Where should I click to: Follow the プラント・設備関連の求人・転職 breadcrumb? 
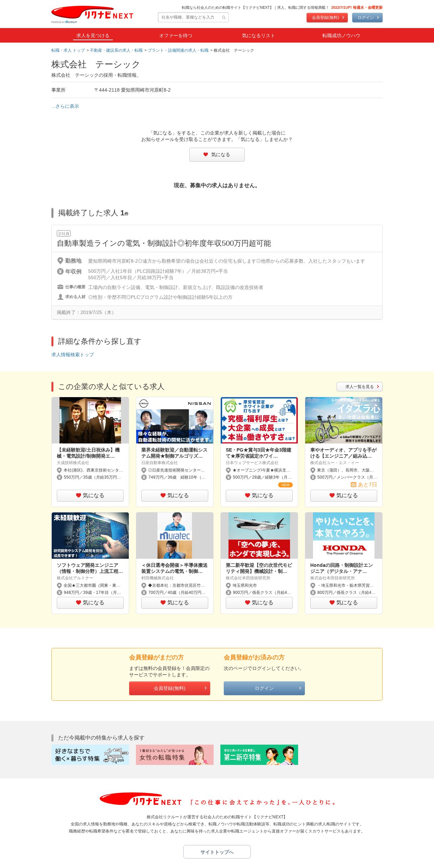pyautogui.click(x=178, y=50)
